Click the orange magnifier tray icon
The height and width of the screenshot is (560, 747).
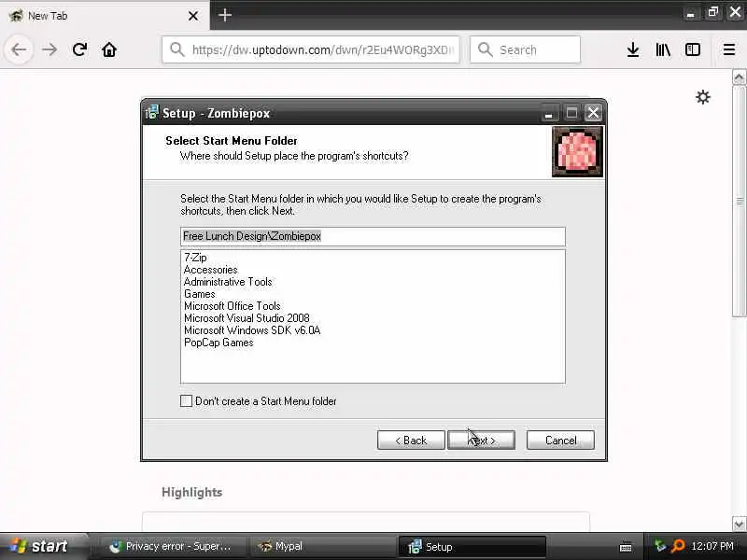point(677,546)
